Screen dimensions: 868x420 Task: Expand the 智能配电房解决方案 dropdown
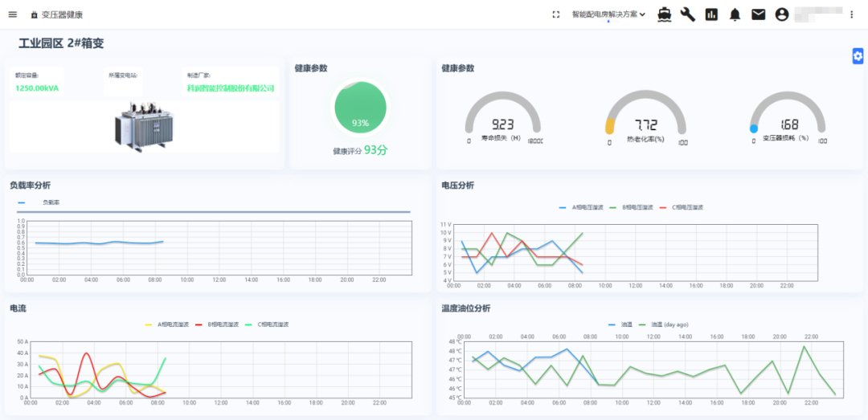tap(608, 14)
